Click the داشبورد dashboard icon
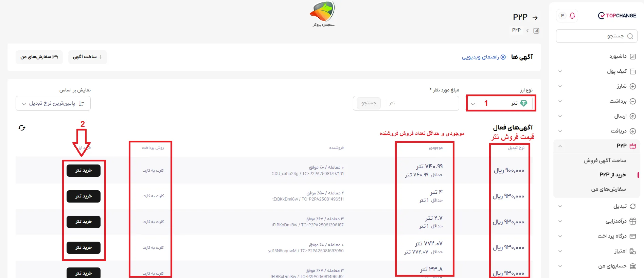Screen dimensions: 644x278 pos(633,56)
